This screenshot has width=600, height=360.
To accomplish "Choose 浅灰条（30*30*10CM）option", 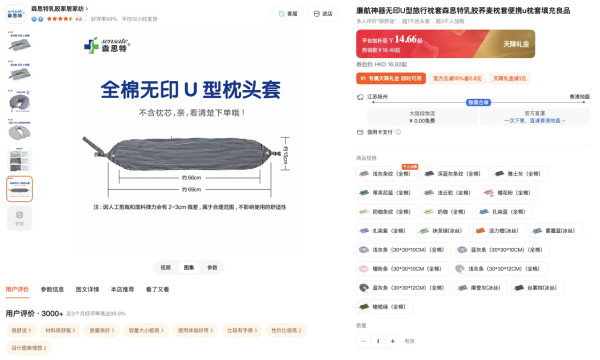I will coord(403,250).
